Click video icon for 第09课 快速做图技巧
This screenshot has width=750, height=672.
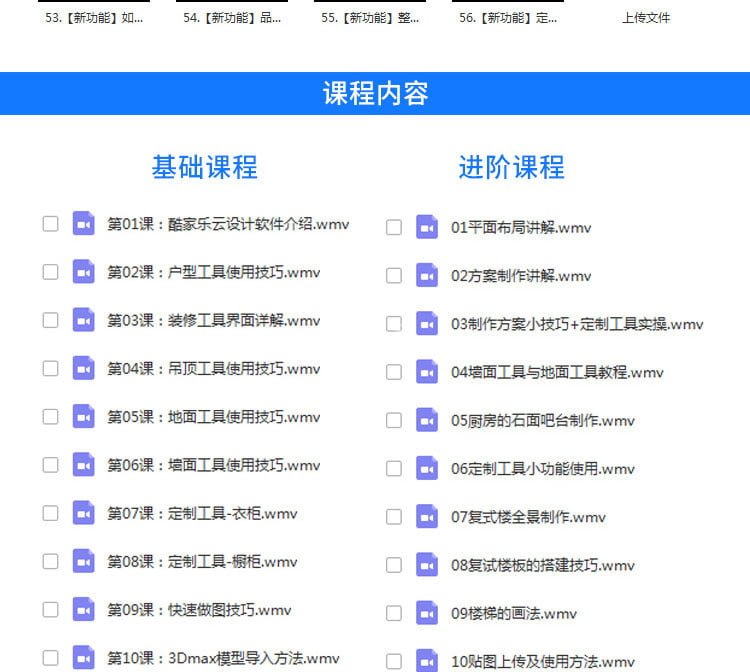point(83,609)
